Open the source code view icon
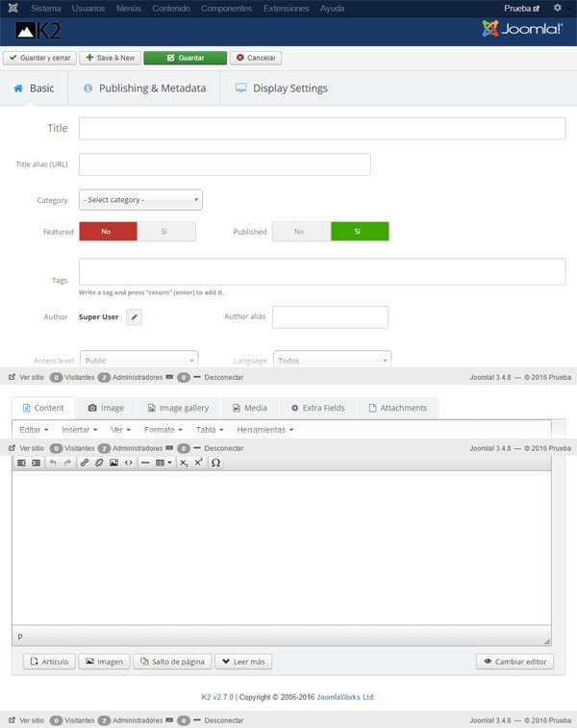 [x=129, y=463]
